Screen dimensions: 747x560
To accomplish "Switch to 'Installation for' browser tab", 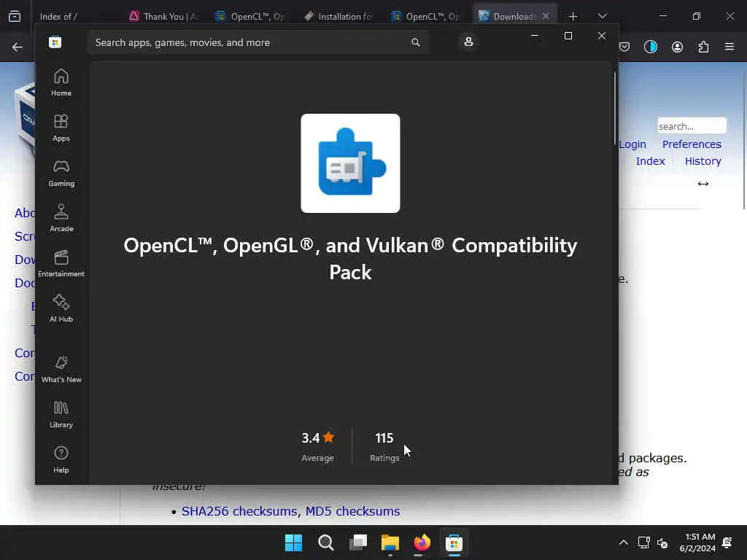I will [338, 17].
